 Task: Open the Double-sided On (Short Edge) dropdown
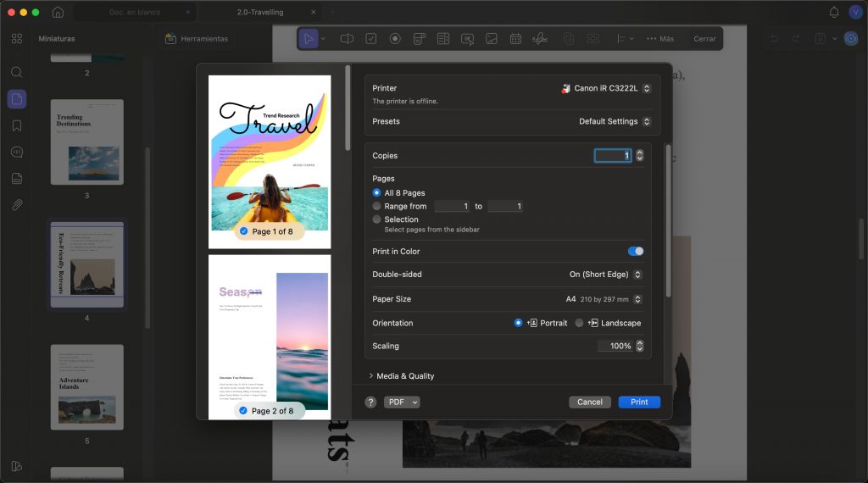pyautogui.click(x=605, y=275)
